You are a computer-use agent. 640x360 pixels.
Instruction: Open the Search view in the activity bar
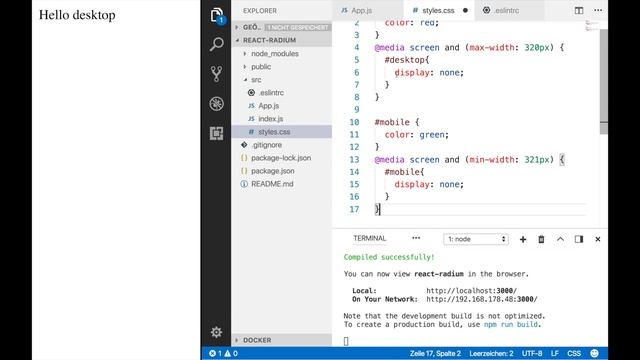click(x=217, y=44)
